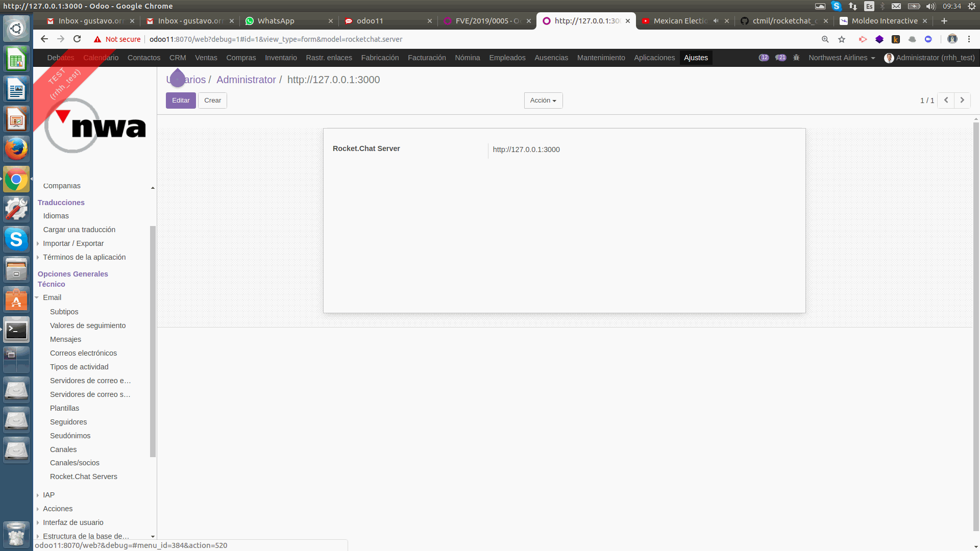Open Seudónimos menu entry
980x551 pixels.
(70, 436)
